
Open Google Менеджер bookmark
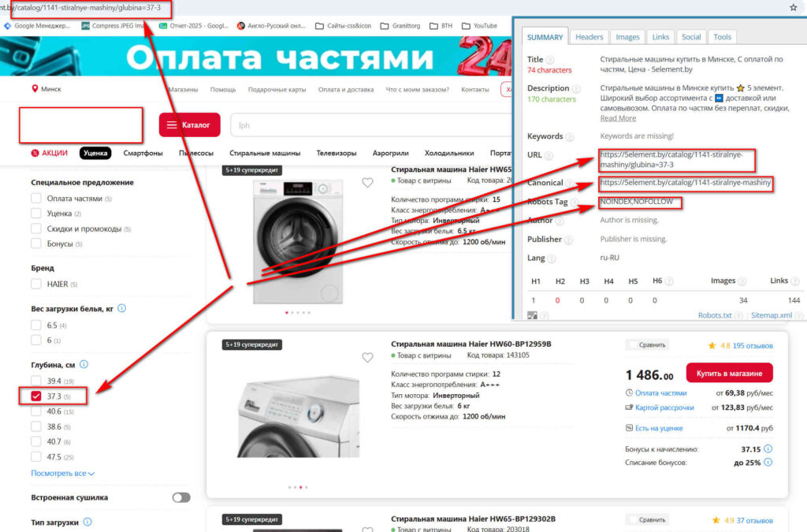[x=37, y=26]
